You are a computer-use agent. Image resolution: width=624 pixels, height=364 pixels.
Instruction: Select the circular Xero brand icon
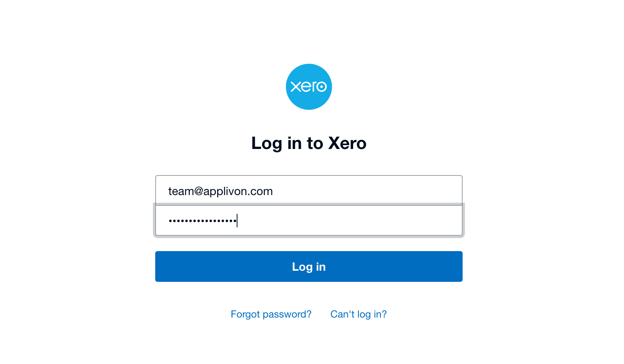309,87
